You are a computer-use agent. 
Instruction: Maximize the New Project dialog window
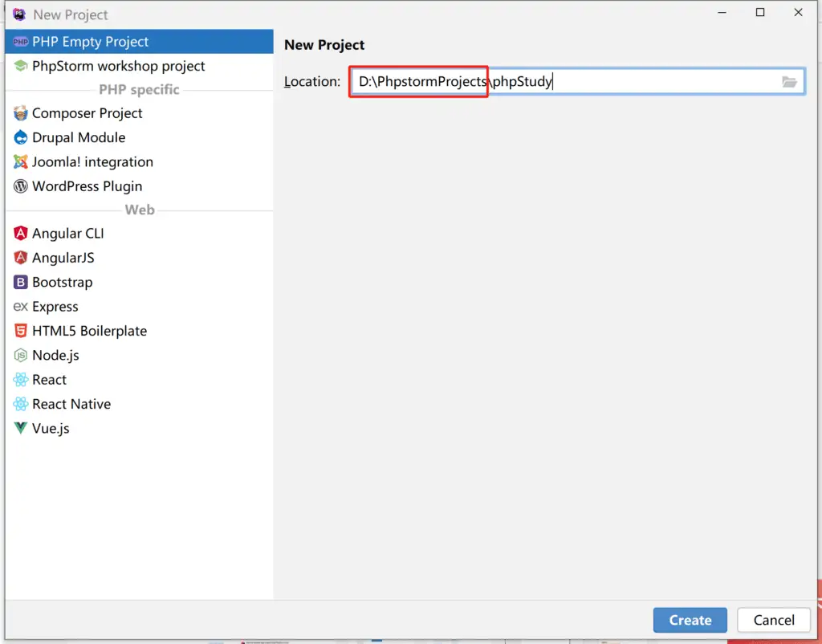pyautogui.click(x=760, y=13)
